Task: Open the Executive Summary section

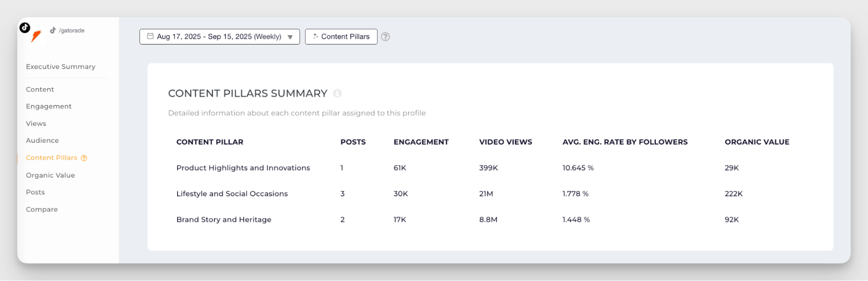Action: click(x=60, y=66)
